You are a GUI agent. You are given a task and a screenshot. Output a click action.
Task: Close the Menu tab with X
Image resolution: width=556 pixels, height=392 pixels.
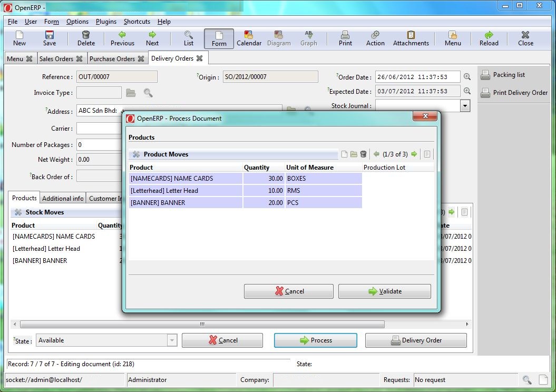pyautogui.click(x=30, y=58)
